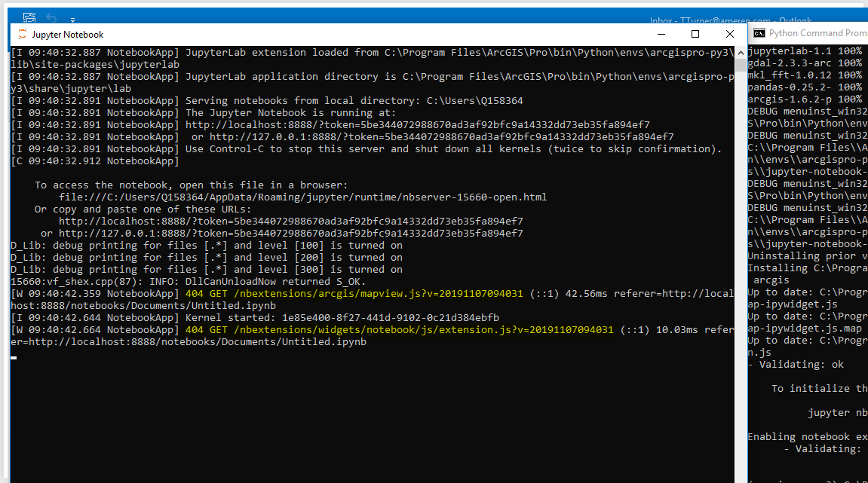Viewport: 868px width, 483px height.
Task: Click 'Enabling notebook ex' line in Command Prompt
Action: click(808, 437)
